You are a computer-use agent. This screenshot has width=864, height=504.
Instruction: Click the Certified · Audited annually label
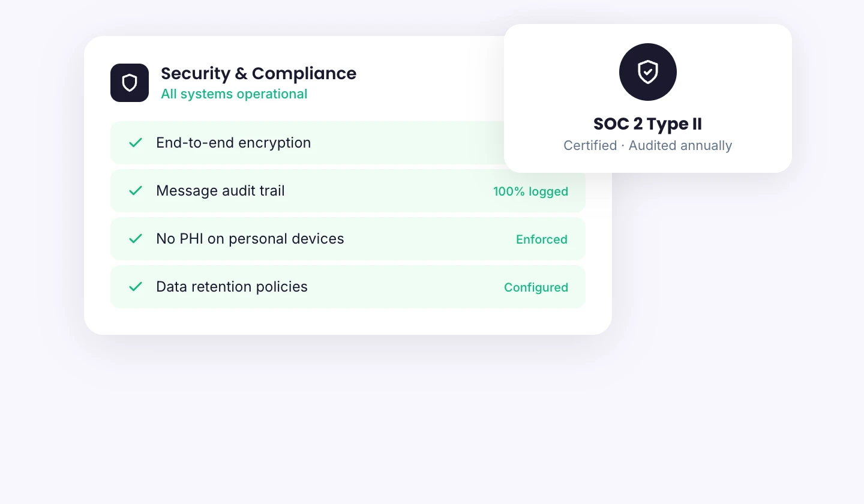pyautogui.click(x=648, y=145)
